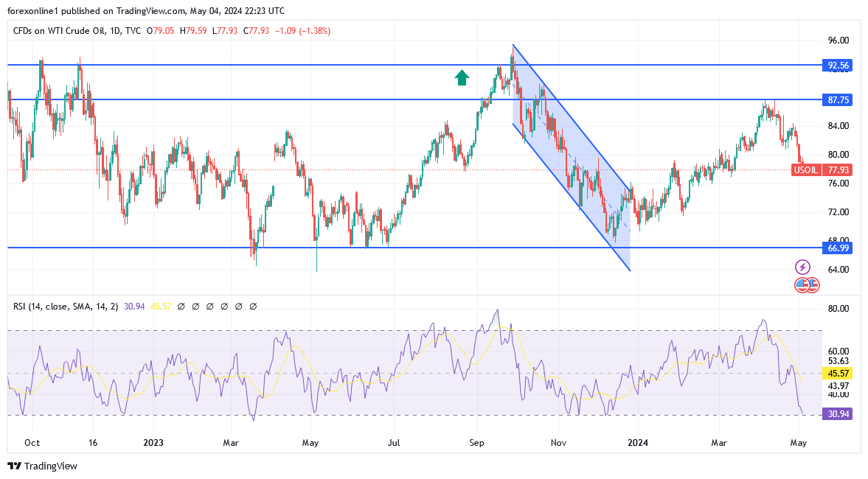Viewport: 868px width, 479px height.
Task: Select the 96.00 price scale label
Action: (838, 41)
